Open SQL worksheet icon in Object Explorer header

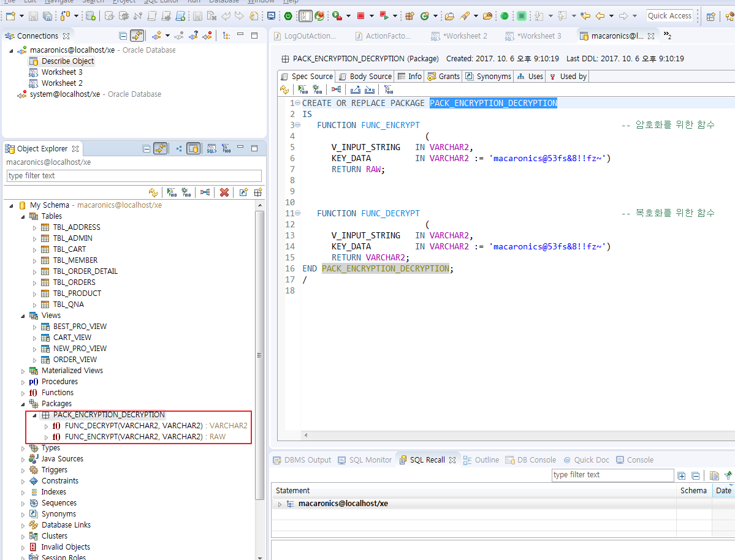tap(211, 148)
